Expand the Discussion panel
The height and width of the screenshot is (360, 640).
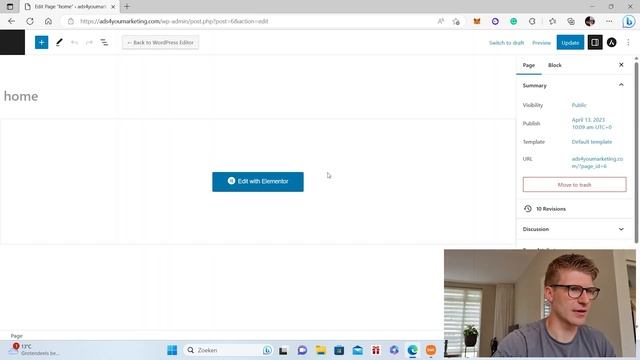click(x=574, y=229)
